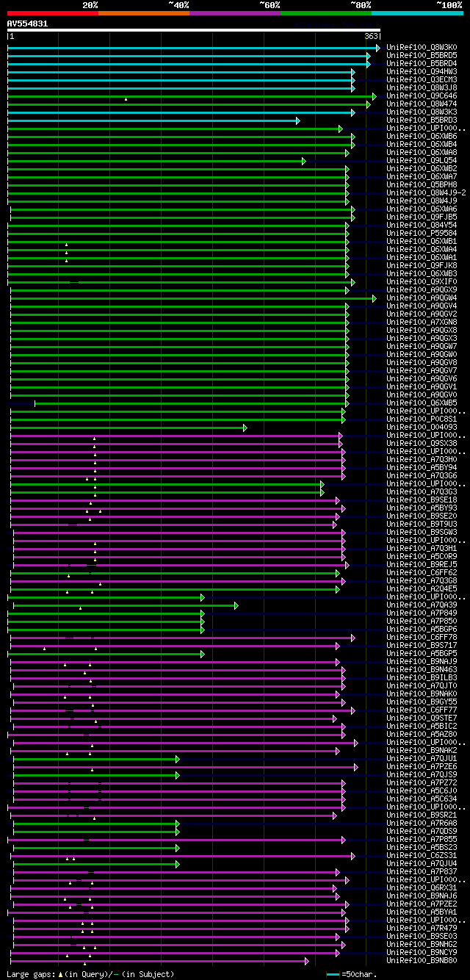Click the green ~80% identity legend bar
The height and width of the screenshot is (980, 470).
coord(326,13)
